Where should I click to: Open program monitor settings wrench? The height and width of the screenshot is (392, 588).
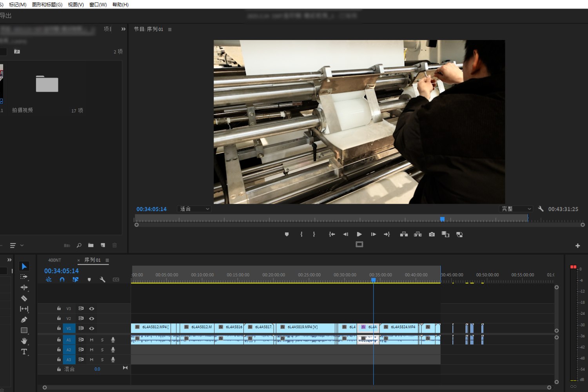tap(541, 209)
